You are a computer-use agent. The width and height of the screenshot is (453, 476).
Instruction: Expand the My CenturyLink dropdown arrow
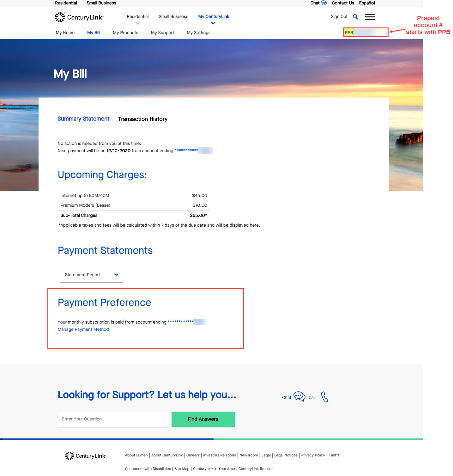[x=214, y=22]
